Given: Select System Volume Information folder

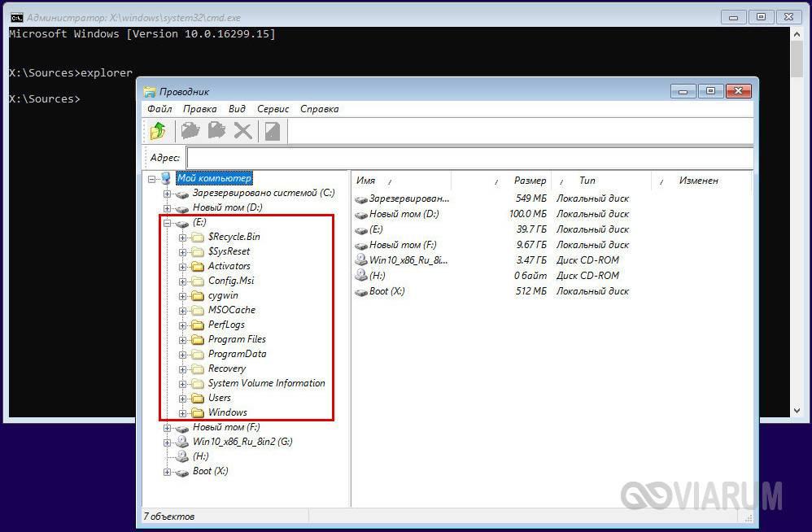Looking at the screenshot, I should [267, 383].
